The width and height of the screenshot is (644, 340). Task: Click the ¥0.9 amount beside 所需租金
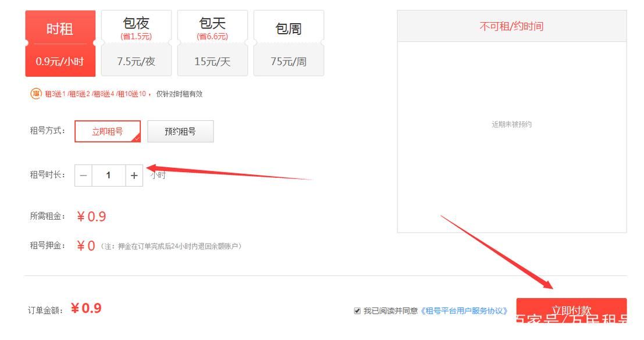pos(91,217)
